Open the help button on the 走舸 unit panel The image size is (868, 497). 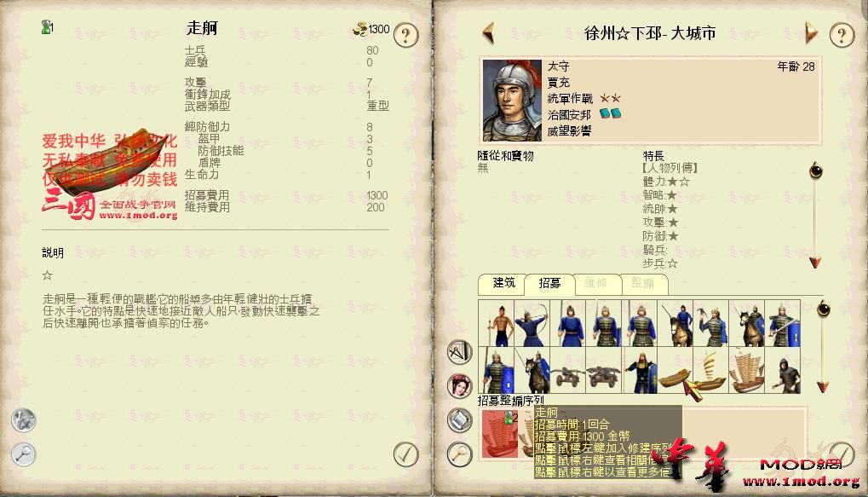405,36
